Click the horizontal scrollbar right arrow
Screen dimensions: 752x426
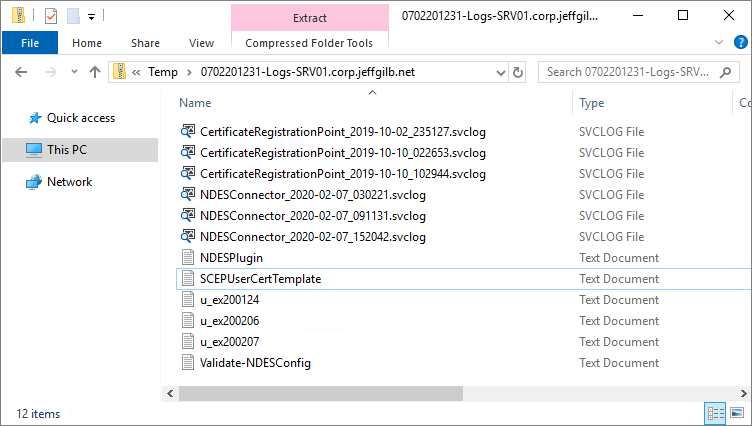pos(743,393)
